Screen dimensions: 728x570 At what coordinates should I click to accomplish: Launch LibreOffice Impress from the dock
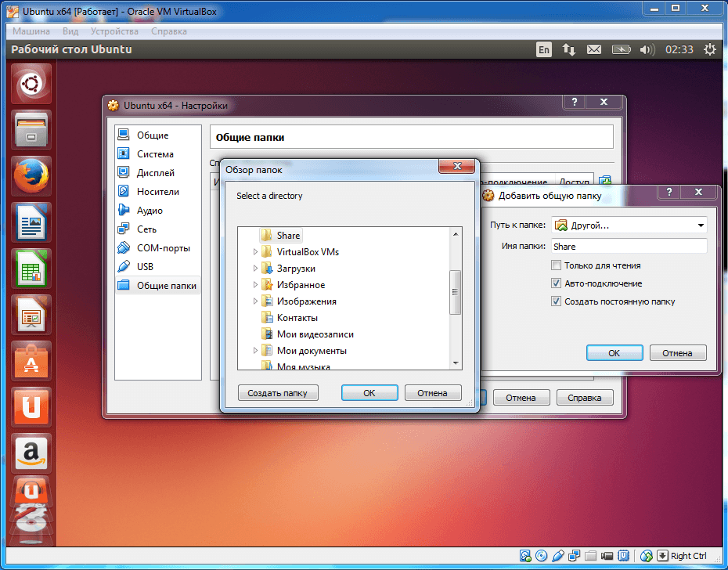31,315
